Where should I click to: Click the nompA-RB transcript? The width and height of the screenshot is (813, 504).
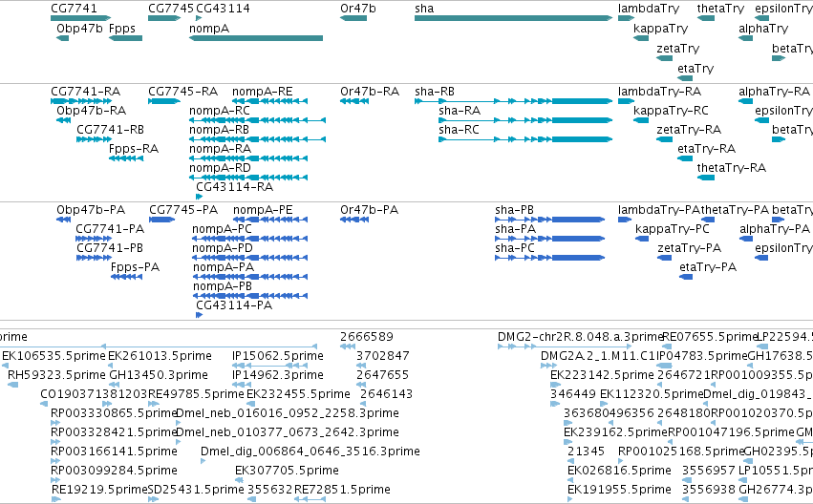pyautogui.click(x=257, y=139)
